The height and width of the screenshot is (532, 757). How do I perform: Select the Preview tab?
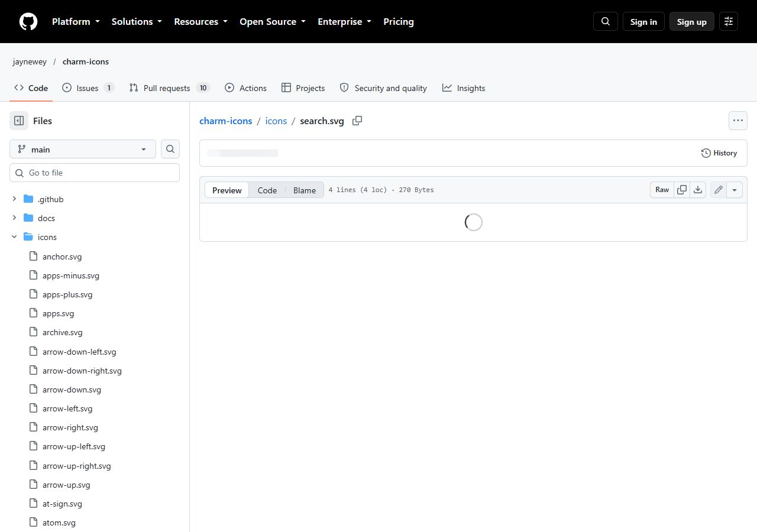click(x=227, y=190)
